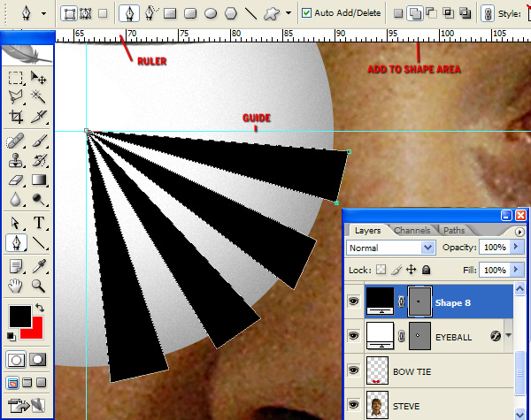Click the Opacity 100% field
The height and width of the screenshot is (420, 531).
(x=495, y=247)
